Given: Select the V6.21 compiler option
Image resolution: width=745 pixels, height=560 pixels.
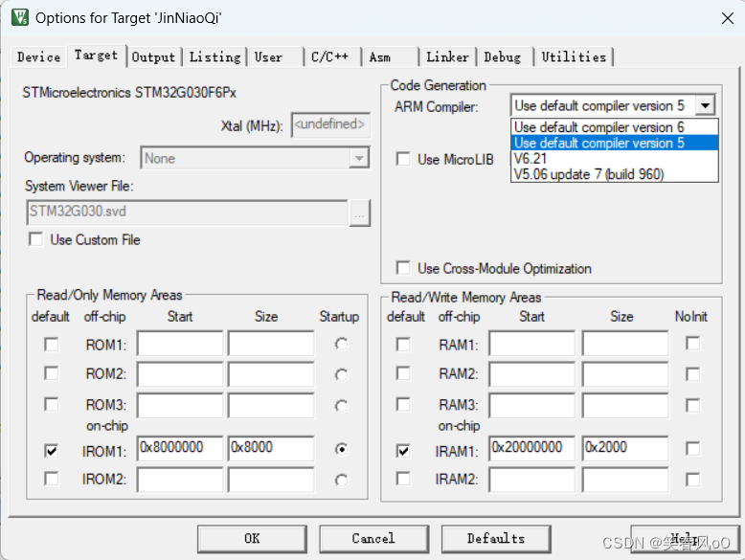Looking at the screenshot, I should point(614,159).
